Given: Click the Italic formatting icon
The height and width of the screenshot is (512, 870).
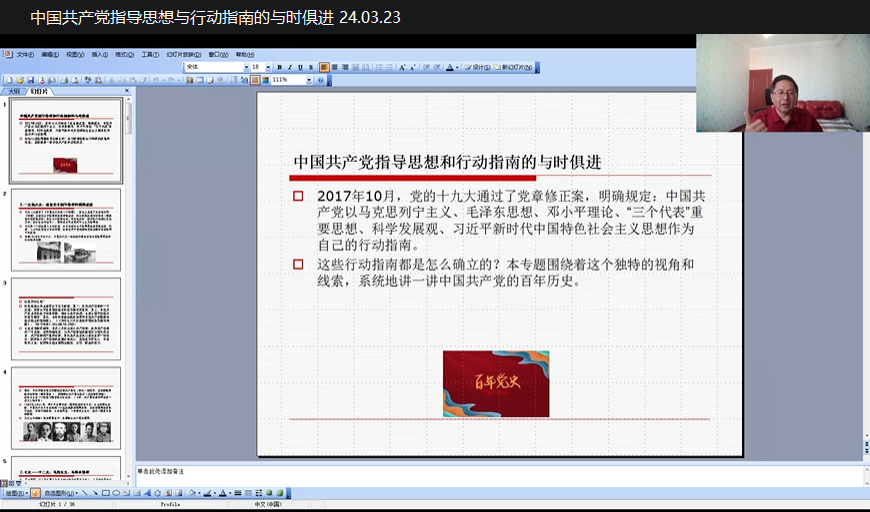Looking at the screenshot, I should [x=291, y=67].
